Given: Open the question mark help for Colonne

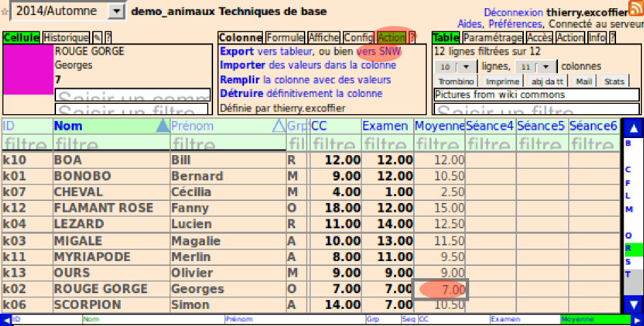Looking at the screenshot, I should point(412,38).
